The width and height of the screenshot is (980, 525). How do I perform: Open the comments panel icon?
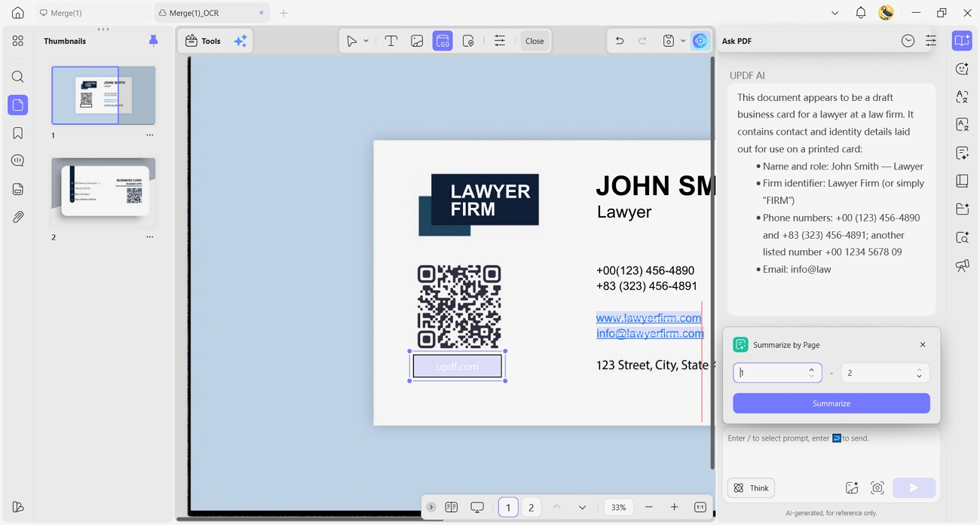[17, 160]
